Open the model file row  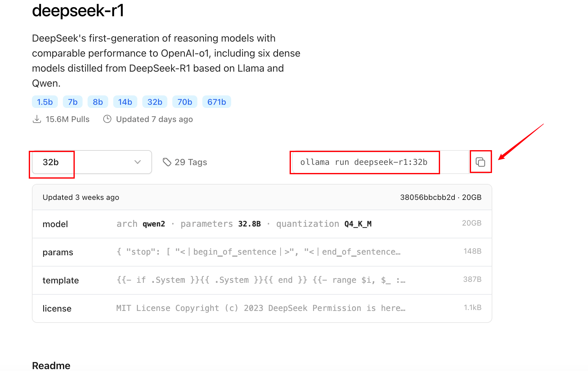pyautogui.click(x=262, y=224)
